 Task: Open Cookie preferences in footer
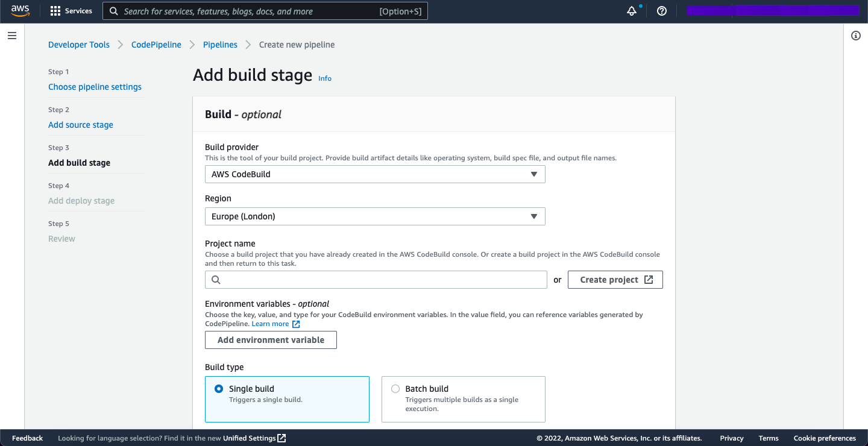pyautogui.click(x=825, y=438)
